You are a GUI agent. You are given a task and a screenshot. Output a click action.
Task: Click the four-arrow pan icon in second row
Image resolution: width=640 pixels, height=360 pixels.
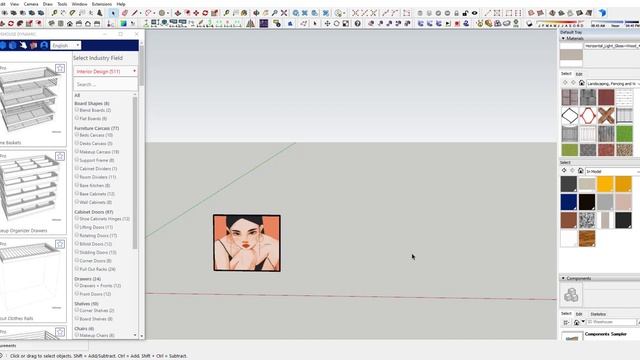[327, 23]
